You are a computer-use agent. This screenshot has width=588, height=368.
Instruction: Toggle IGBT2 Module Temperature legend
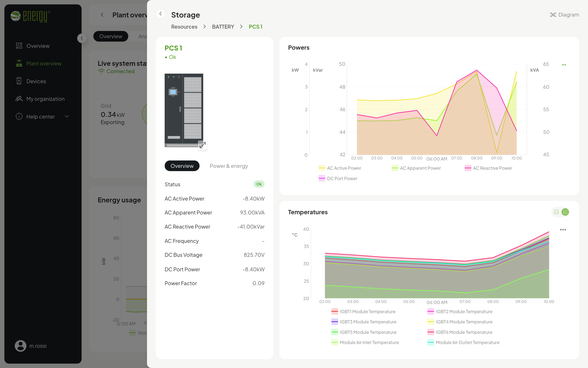click(x=460, y=312)
